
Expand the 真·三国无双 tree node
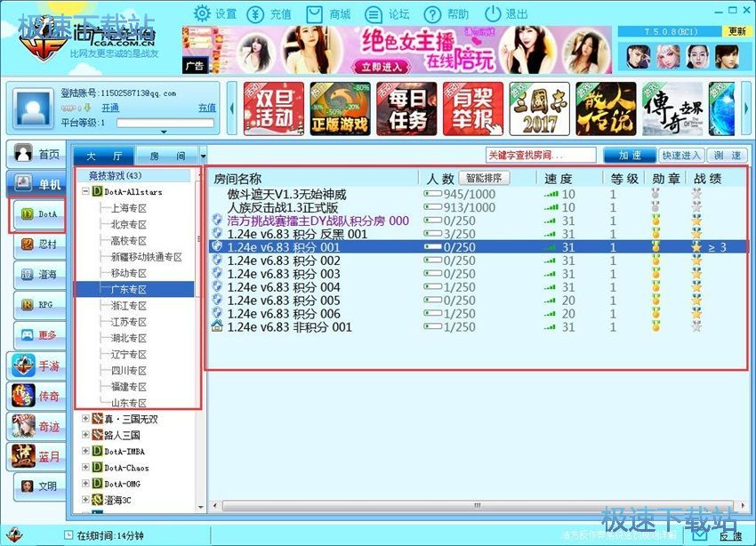pyautogui.click(x=85, y=418)
